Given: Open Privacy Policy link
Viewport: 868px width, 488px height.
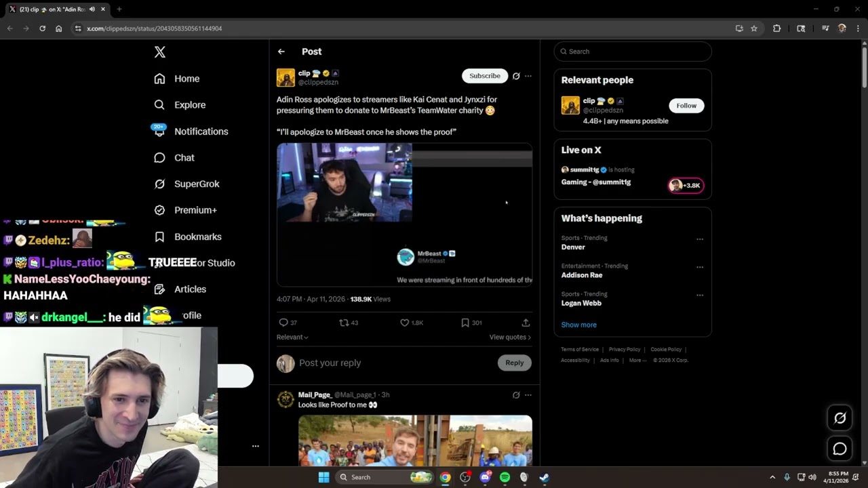Looking at the screenshot, I should (x=625, y=350).
